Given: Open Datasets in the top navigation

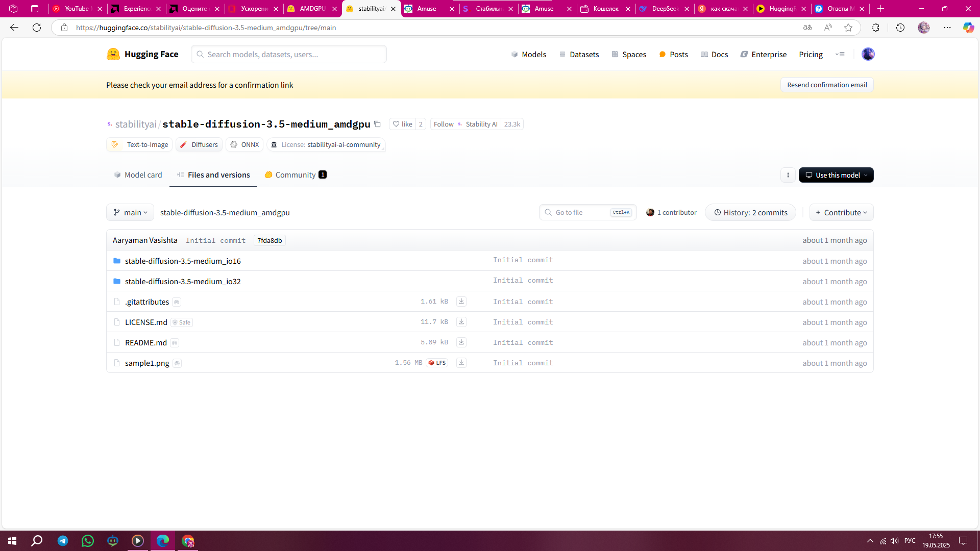Looking at the screenshot, I should pos(579,54).
